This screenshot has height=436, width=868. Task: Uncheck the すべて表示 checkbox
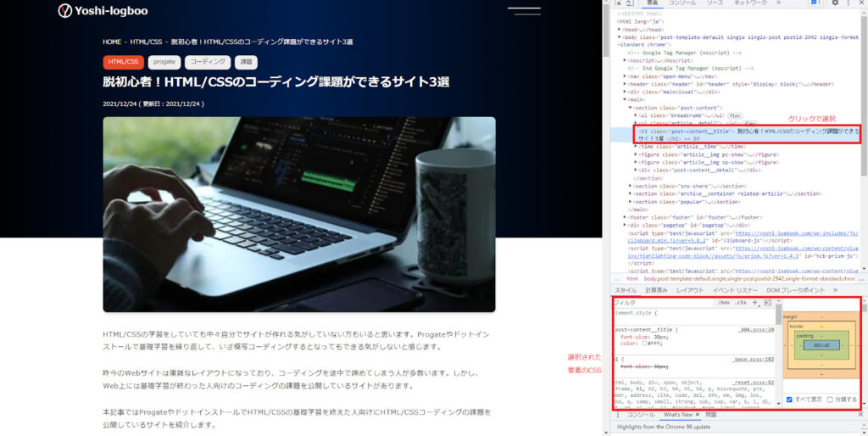[790, 399]
